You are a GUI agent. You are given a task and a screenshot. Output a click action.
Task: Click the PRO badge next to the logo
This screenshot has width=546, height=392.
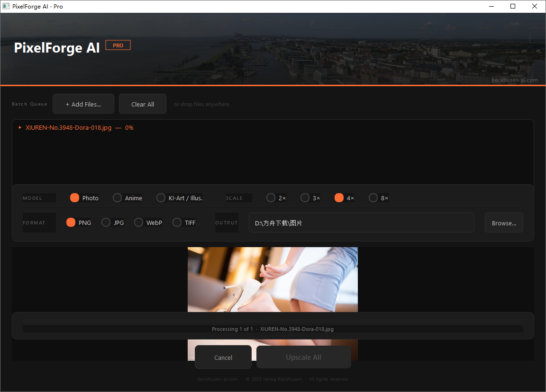[x=118, y=45]
